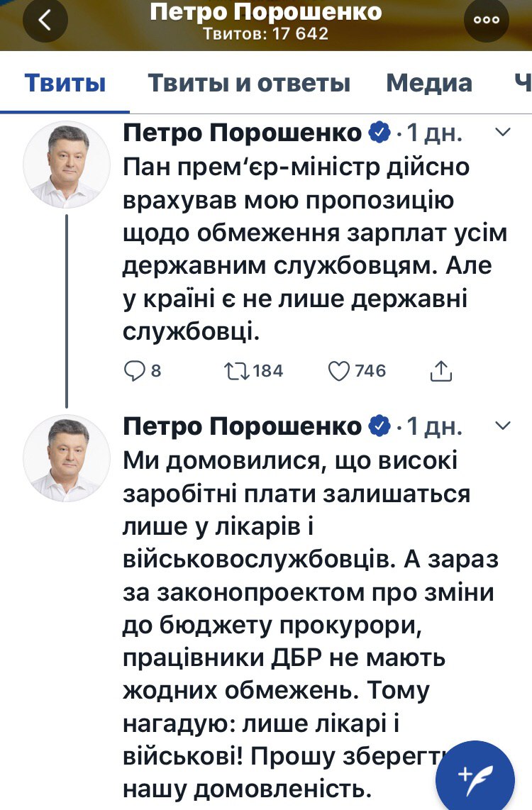This screenshot has width=532, height=810.
Task: Tap the author name on the first tweet
Action: pos(243,132)
